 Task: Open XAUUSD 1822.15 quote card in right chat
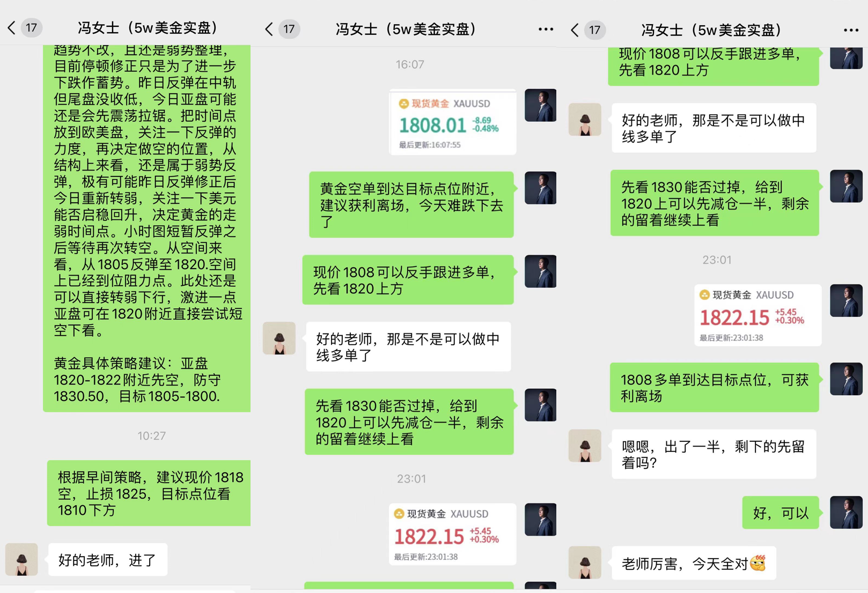[757, 315]
